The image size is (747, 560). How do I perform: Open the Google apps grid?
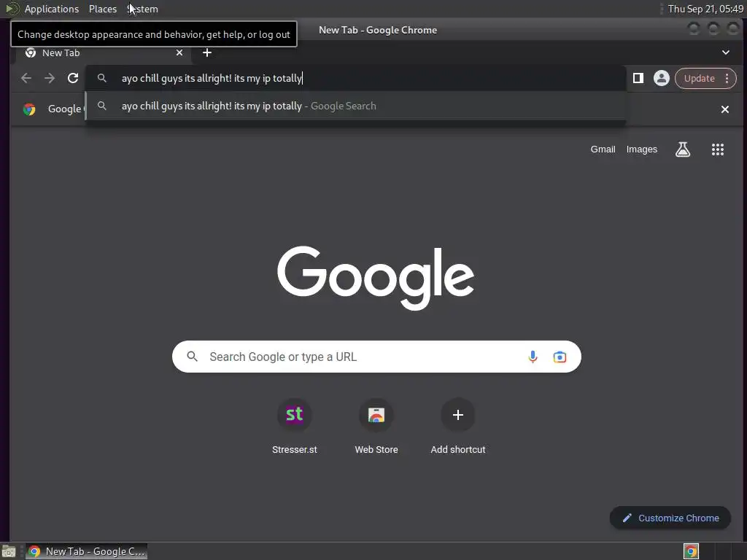tap(718, 149)
